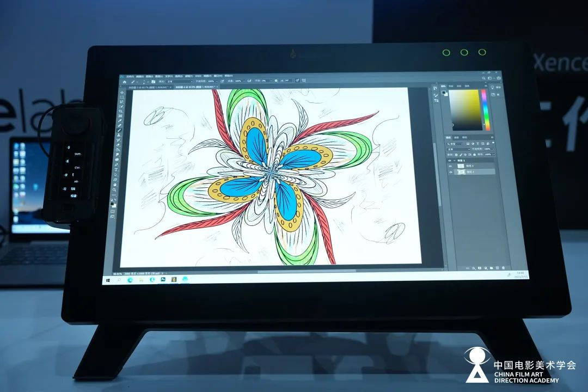Viewport: 588px width, 392px height.
Task: Open the Layers panel flyout menu
Action: tap(492, 137)
